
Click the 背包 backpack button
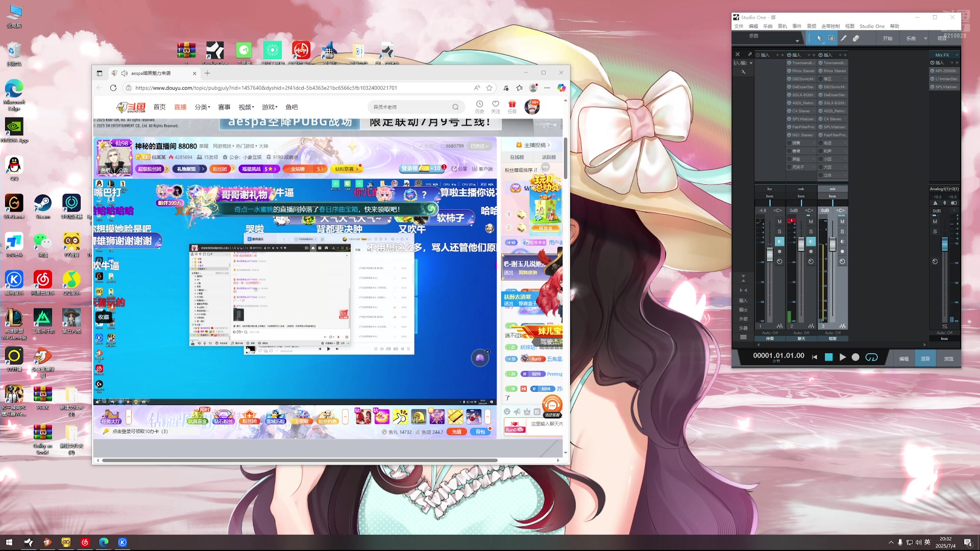tap(480, 432)
